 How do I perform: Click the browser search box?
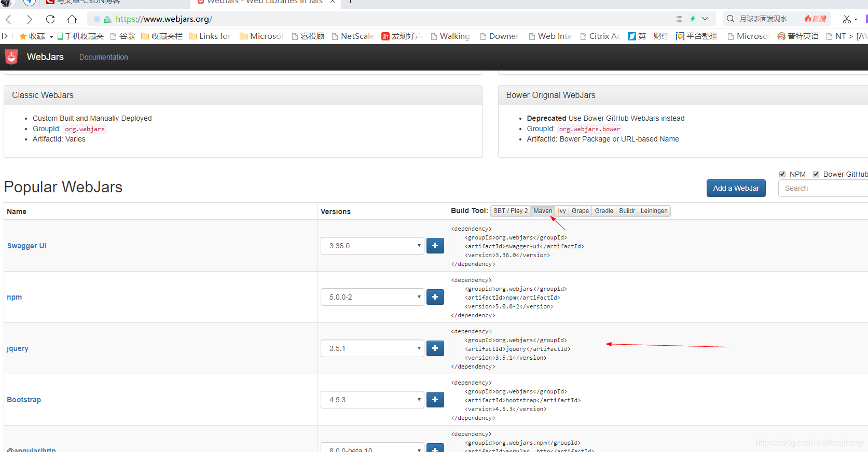click(777, 19)
